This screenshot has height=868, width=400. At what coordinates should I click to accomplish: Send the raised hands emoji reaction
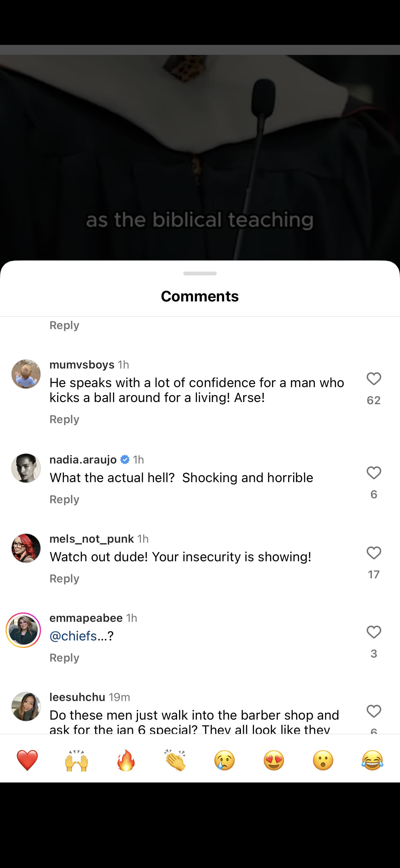(76, 760)
